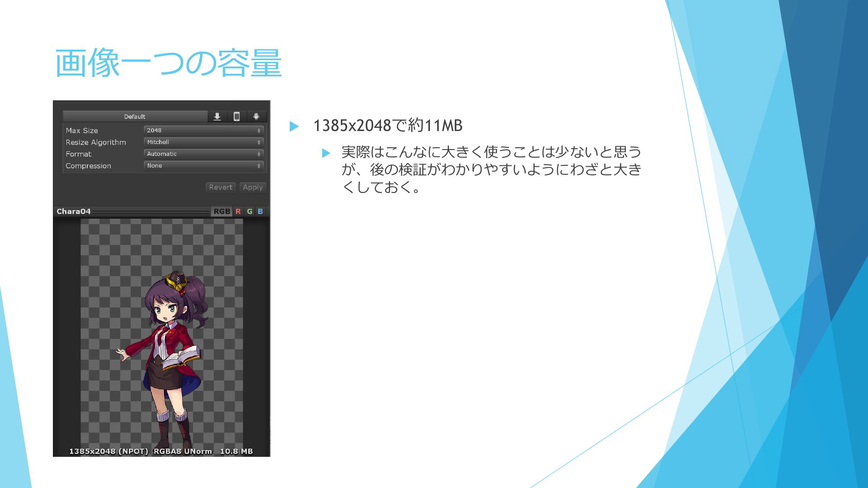Select the Default platform settings tab

[135, 117]
